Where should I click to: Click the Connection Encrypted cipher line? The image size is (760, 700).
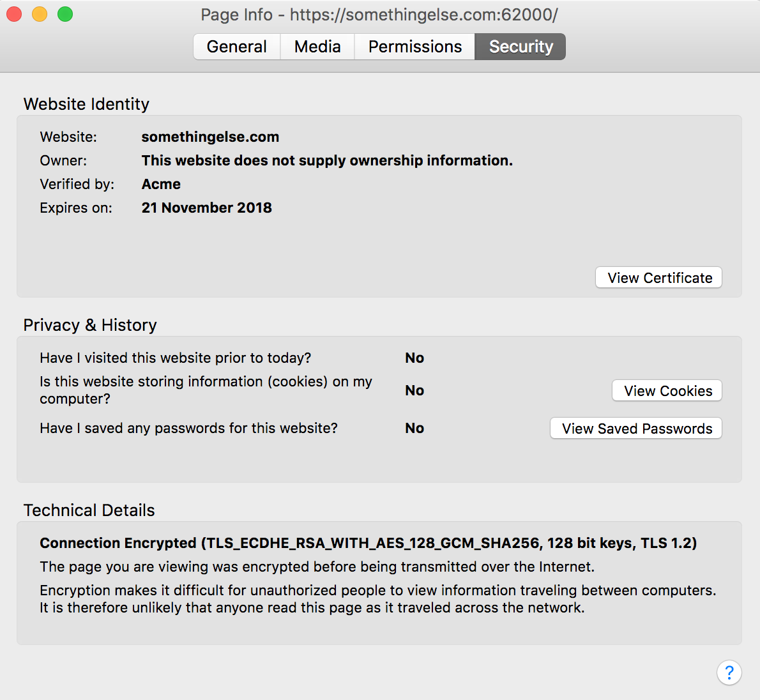[x=368, y=543]
